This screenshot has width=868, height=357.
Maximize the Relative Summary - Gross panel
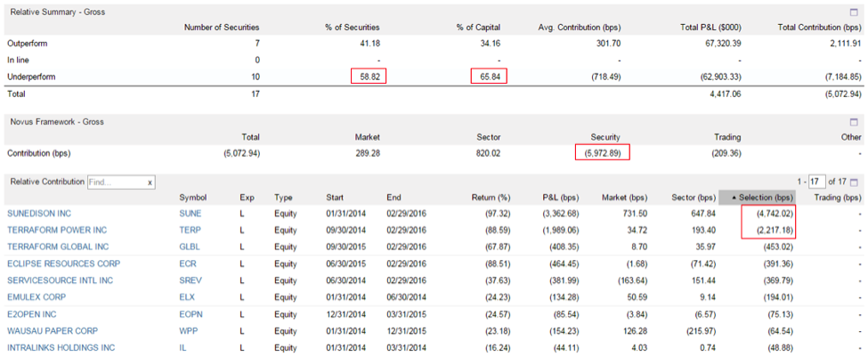click(853, 12)
